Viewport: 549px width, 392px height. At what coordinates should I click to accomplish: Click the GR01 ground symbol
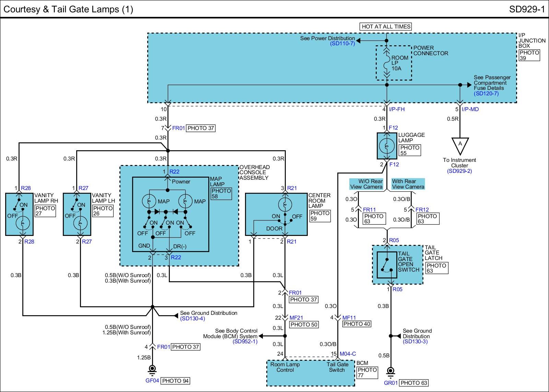pos(390,372)
